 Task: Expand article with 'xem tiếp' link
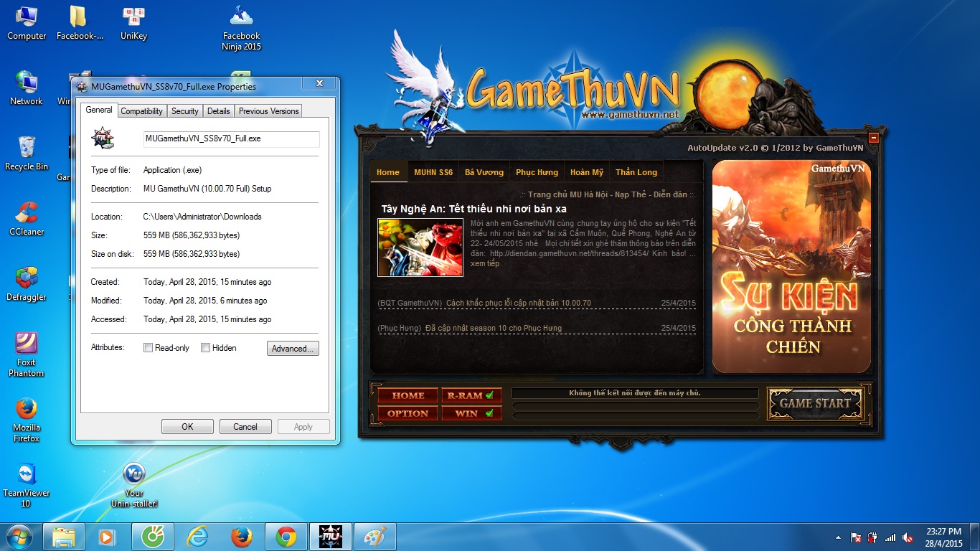click(x=485, y=263)
